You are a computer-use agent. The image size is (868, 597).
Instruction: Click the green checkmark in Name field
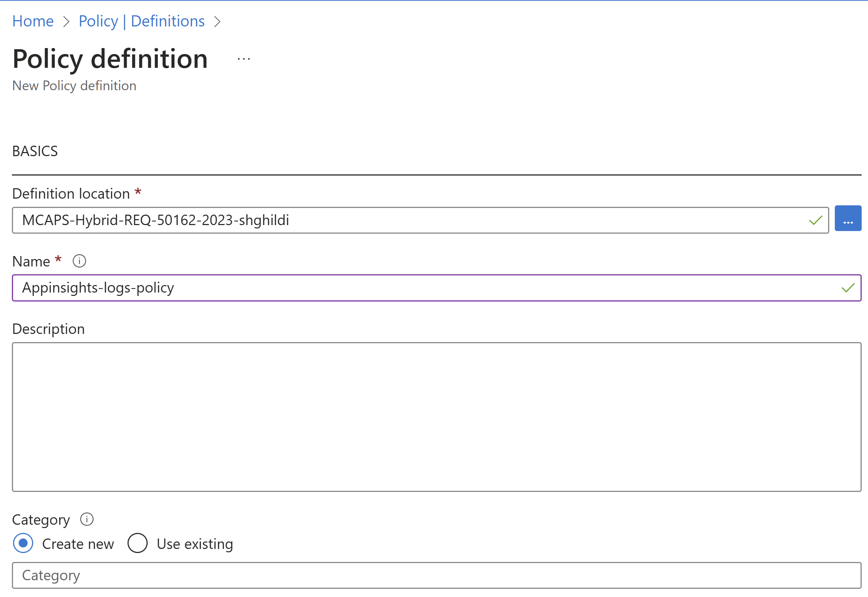pyautogui.click(x=848, y=288)
